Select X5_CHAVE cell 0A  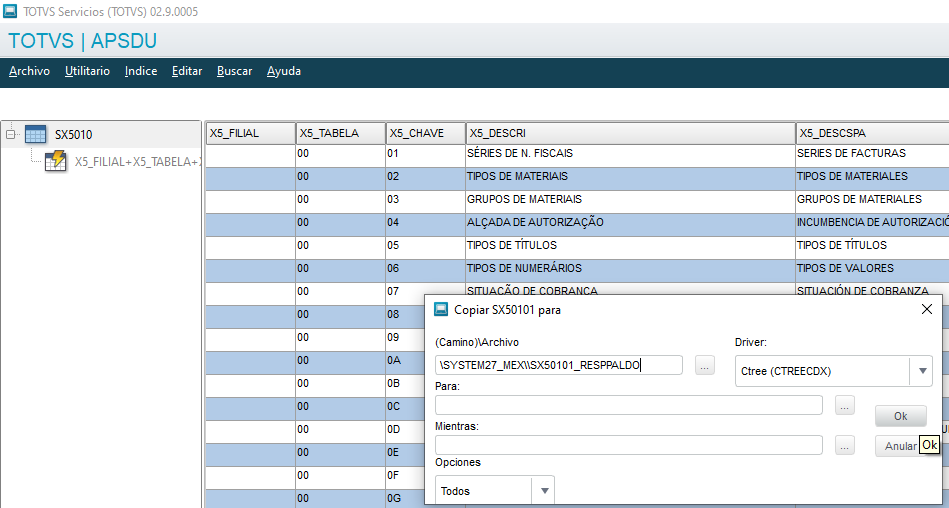[406, 363]
